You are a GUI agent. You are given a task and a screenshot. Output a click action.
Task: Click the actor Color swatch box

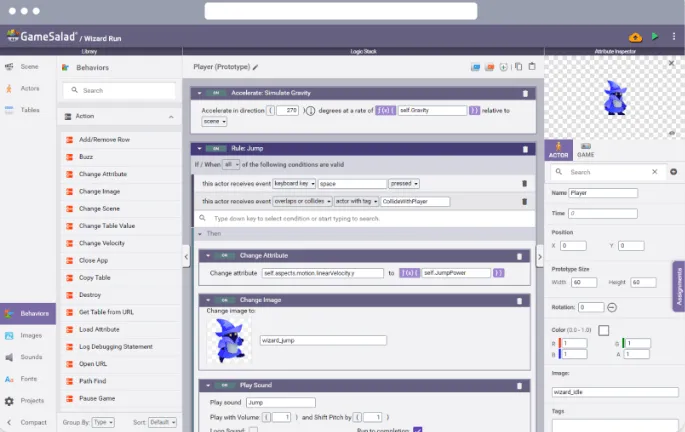click(604, 330)
